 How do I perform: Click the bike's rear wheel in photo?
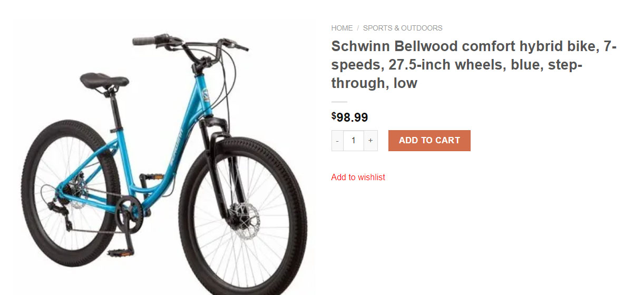point(70,193)
